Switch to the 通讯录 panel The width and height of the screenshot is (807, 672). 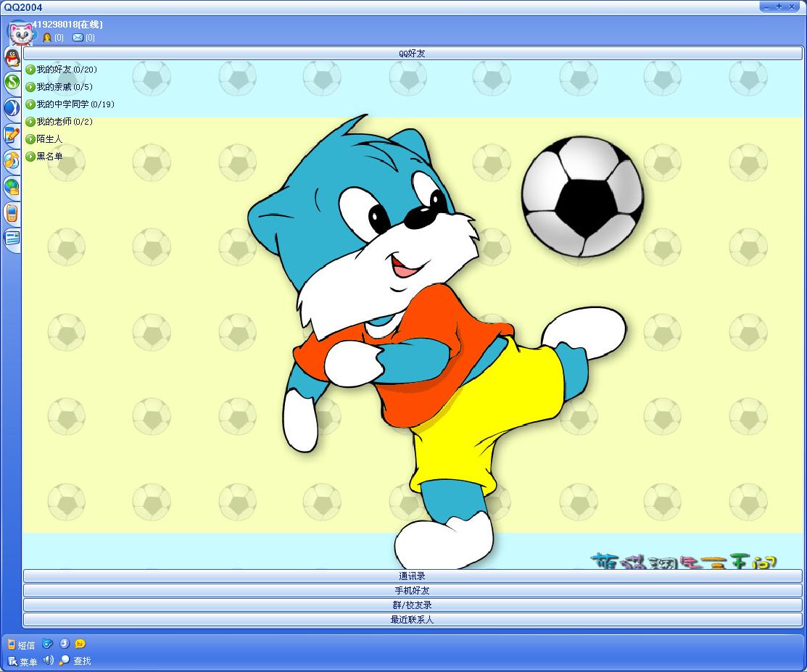pos(413,576)
